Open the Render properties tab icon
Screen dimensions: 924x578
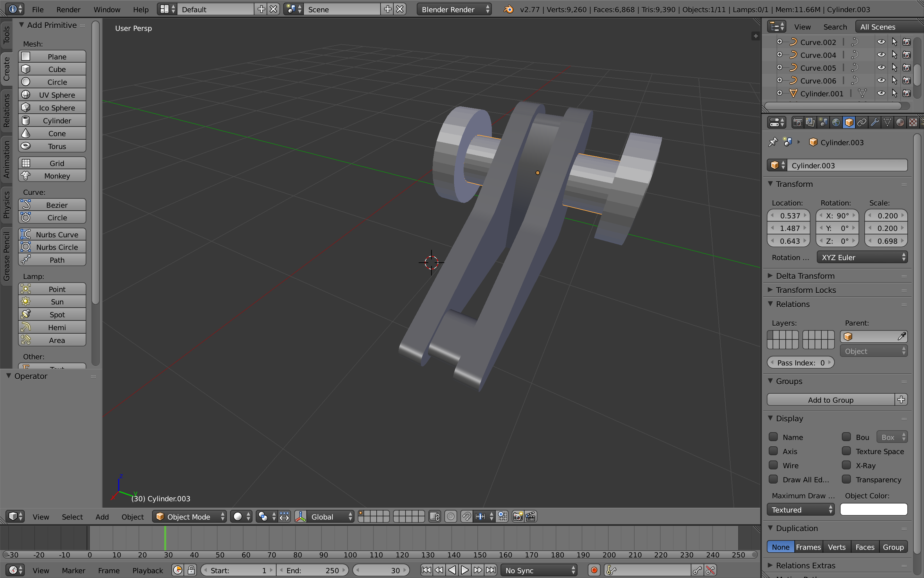click(x=797, y=122)
